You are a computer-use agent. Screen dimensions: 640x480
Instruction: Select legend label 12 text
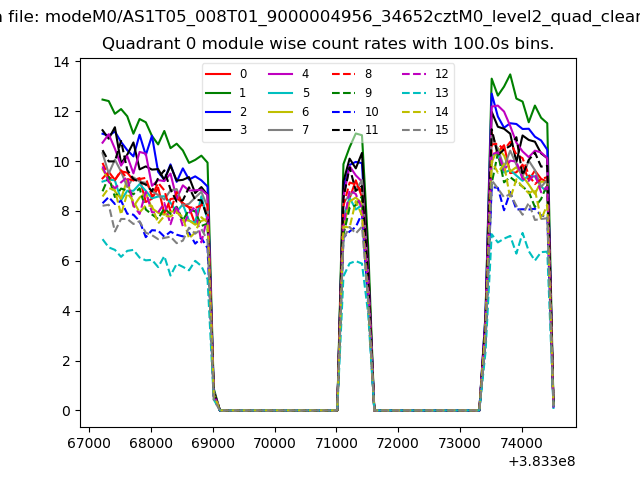[441, 74]
